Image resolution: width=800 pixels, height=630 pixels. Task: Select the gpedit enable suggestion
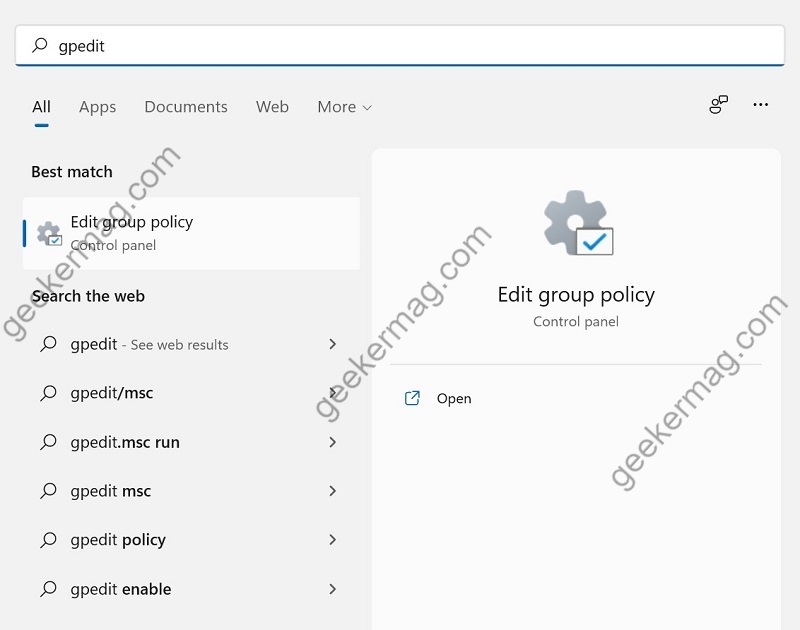click(x=189, y=589)
